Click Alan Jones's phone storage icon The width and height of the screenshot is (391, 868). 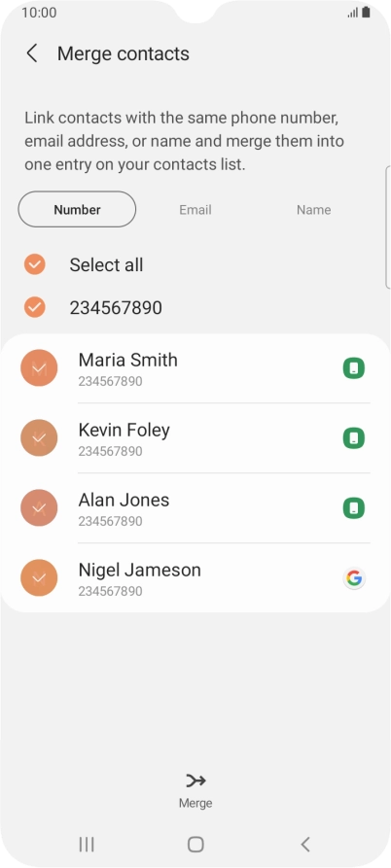point(354,508)
